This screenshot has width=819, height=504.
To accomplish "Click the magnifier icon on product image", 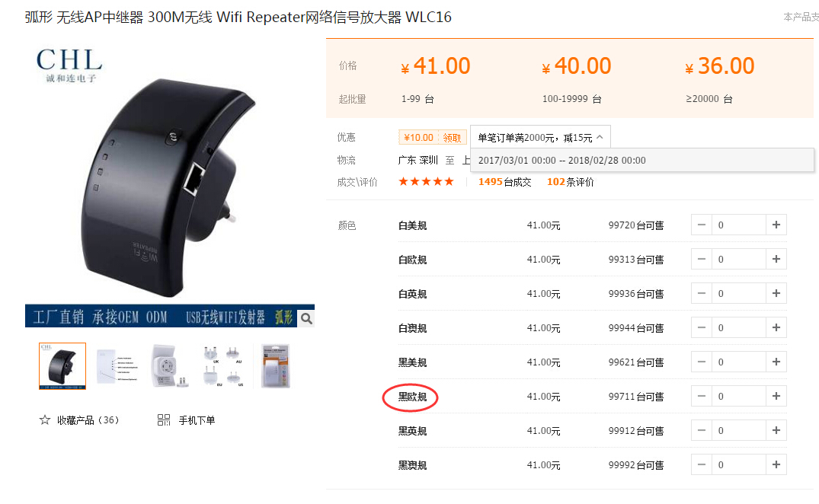I will (x=306, y=318).
